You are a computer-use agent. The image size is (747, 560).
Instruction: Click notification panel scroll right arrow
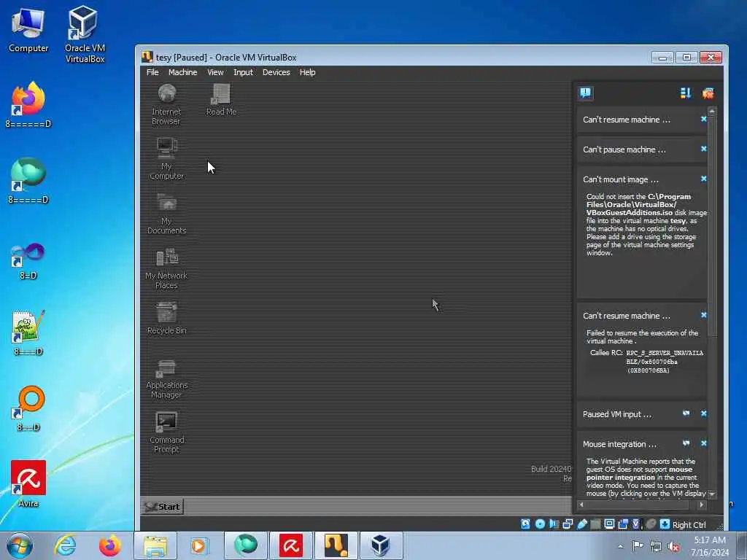pyautogui.click(x=701, y=505)
